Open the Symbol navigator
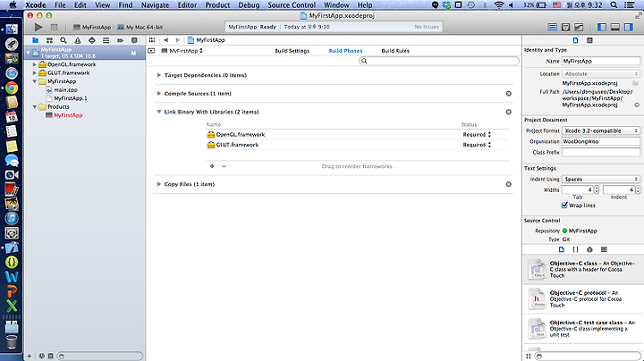This screenshot has height=361, width=644. tap(49, 40)
